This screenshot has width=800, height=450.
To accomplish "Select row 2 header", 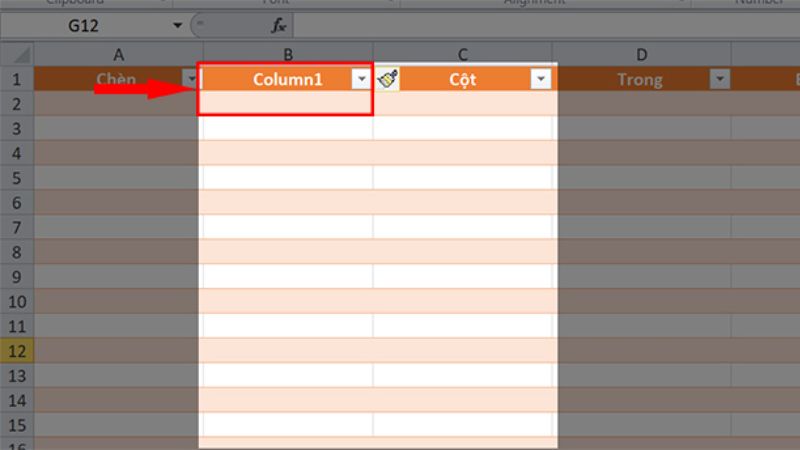I will coord(17,104).
